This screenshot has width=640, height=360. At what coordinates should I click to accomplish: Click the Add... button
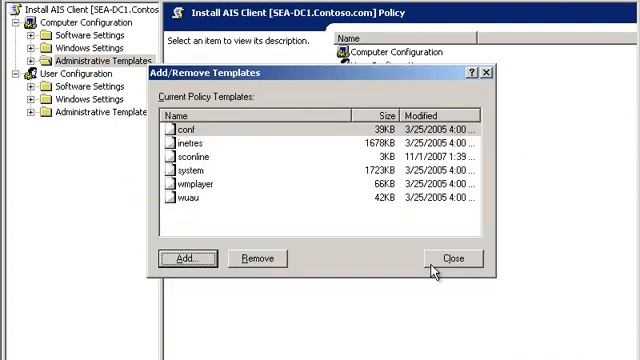[188, 258]
